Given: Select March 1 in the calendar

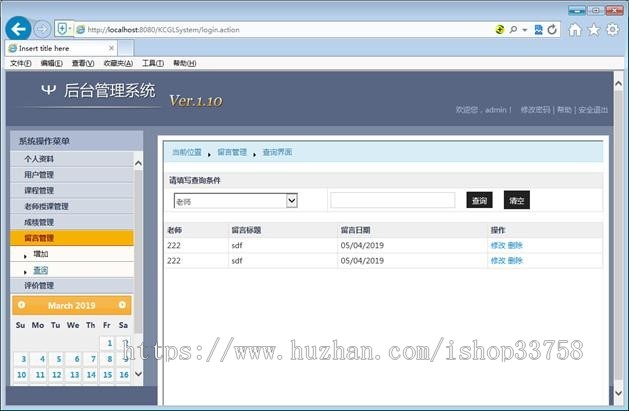Looking at the screenshot, I should pyautogui.click(x=108, y=343).
